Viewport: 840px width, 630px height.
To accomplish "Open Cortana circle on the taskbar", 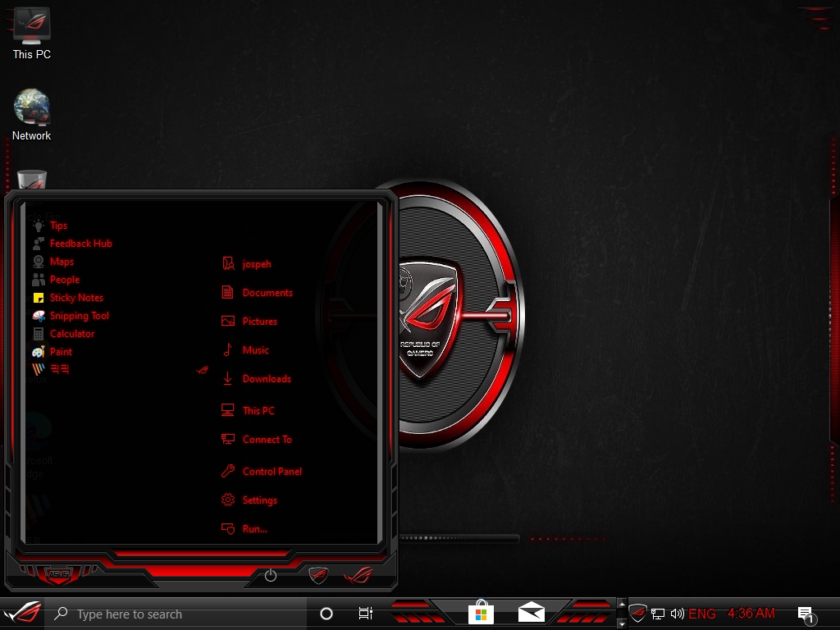I will tap(326, 614).
